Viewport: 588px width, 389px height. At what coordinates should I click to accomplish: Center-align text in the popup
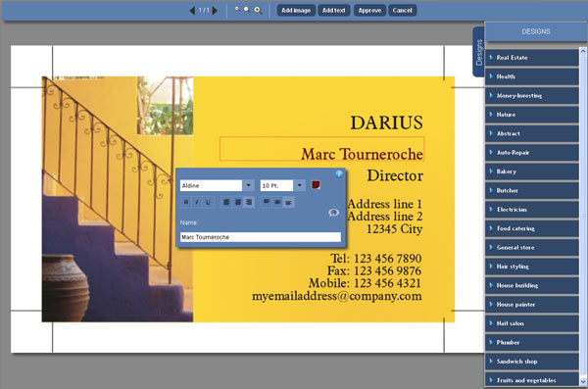(237, 202)
